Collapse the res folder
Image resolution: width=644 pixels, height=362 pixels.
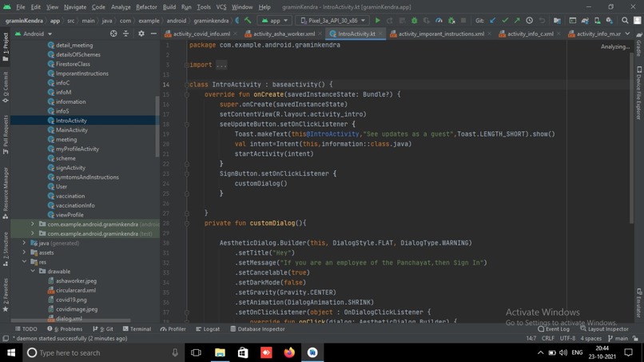[x=24, y=262]
